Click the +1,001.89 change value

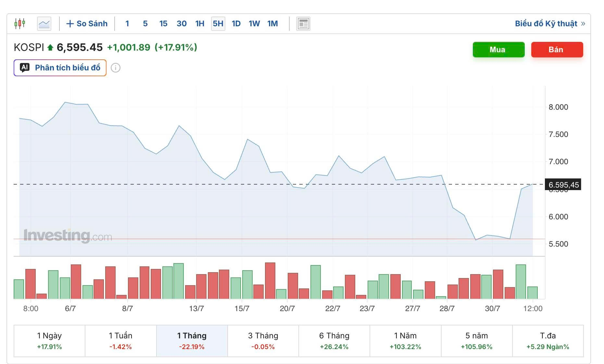[129, 47]
